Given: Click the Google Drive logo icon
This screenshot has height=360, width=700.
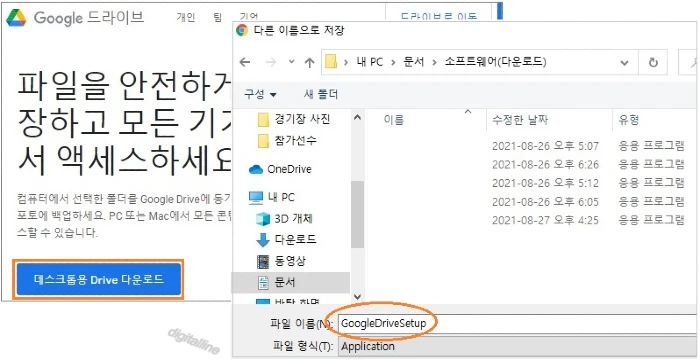Looking at the screenshot, I should pos(17,18).
